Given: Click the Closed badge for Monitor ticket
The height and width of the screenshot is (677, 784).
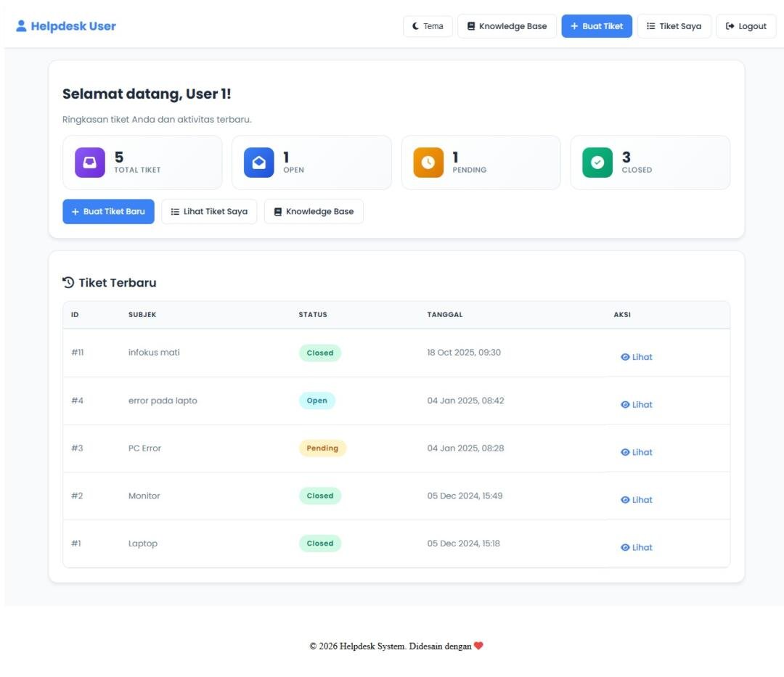Looking at the screenshot, I should [320, 496].
